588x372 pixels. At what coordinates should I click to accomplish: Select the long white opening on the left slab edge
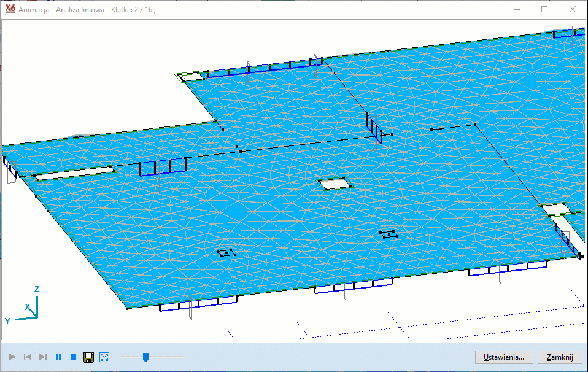coord(75,173)
